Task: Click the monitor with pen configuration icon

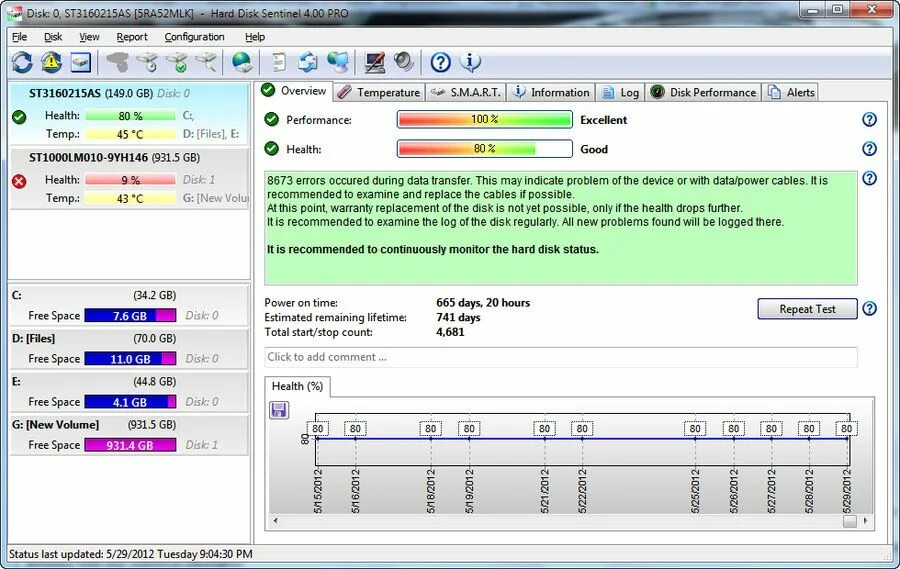Action: (374, 62)
